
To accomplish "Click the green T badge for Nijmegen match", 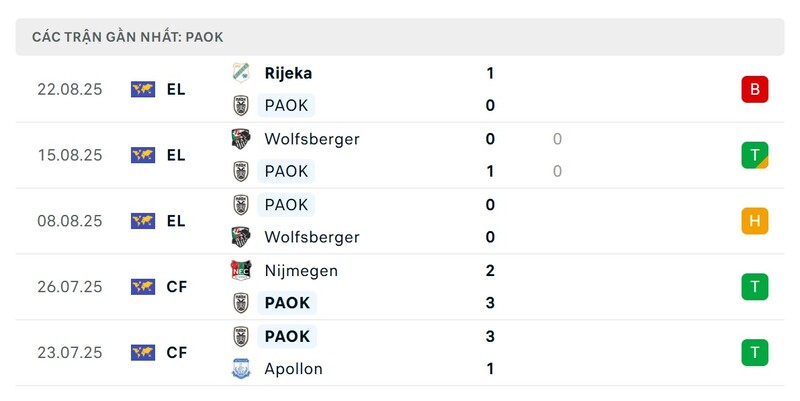I will [755, 287].
